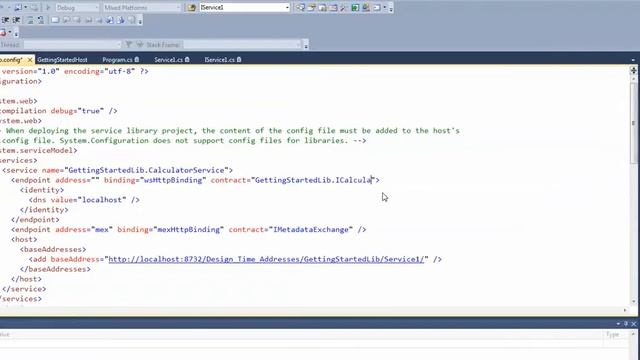
Task: Go to the next bookmark icon
Action: (x=77, y=20)
